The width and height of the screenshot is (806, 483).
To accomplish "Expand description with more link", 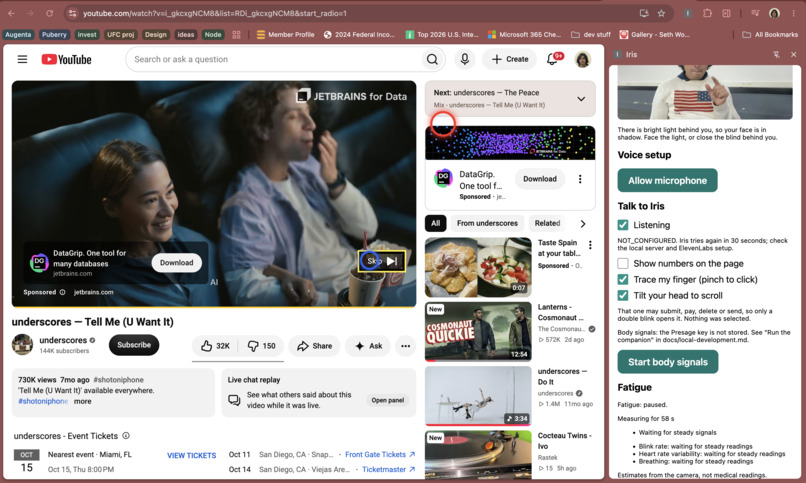I will pyautogui.click(x=82, y=401).
